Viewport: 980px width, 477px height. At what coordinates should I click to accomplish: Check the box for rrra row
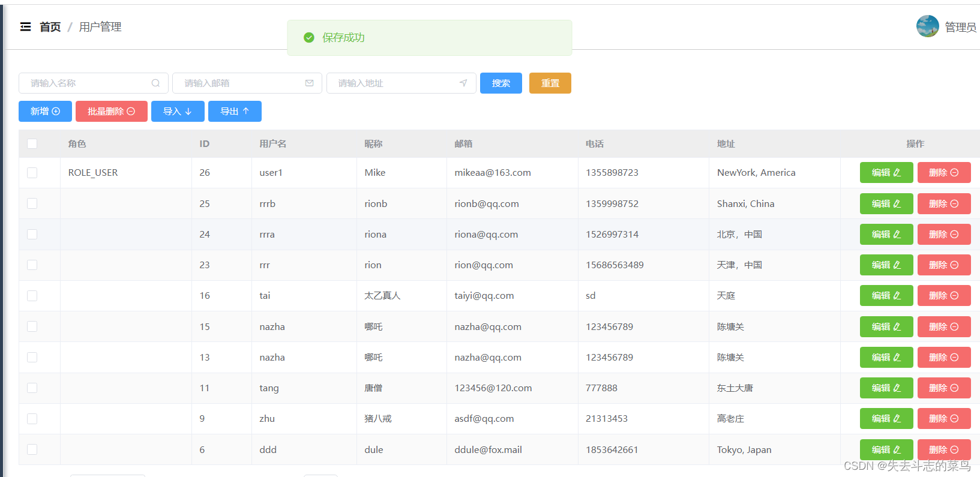tap(32, 234)
